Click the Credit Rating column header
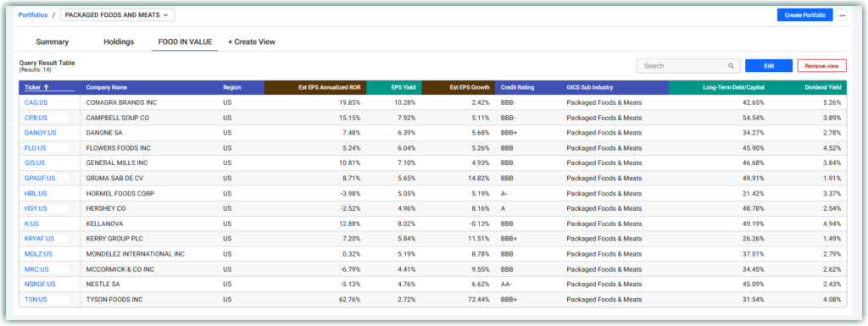Image resolution: width=868 pixels, height=326 pixels. coord(518,87)
